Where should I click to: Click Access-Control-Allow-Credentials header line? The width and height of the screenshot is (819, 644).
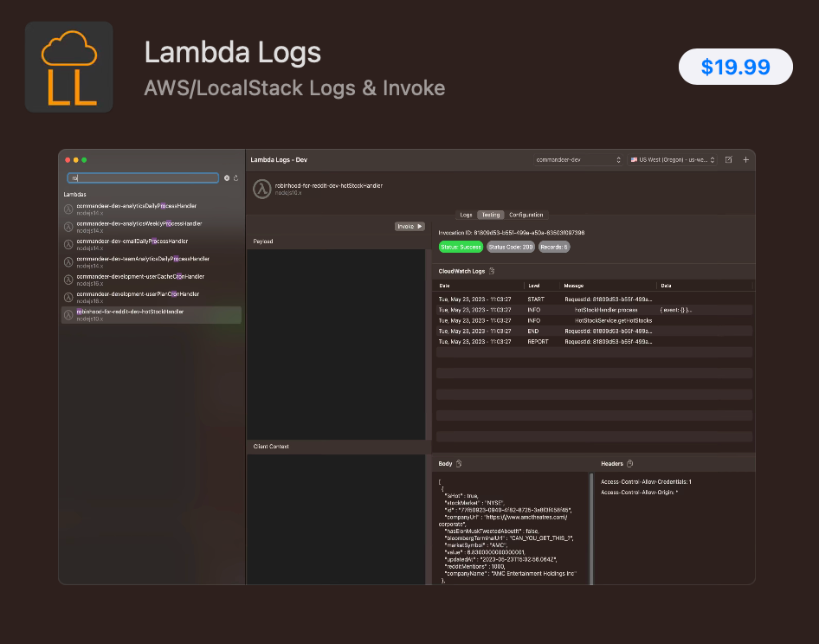(646, 481)
